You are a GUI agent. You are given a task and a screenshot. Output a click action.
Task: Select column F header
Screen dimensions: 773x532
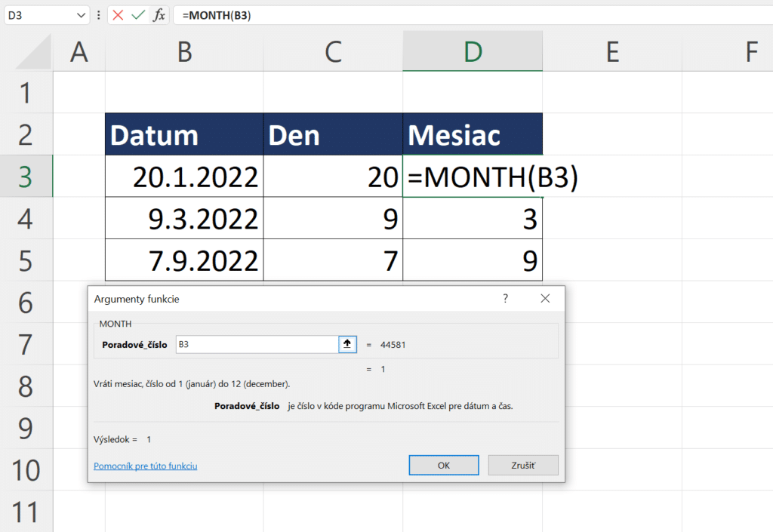tap(728, 52)
